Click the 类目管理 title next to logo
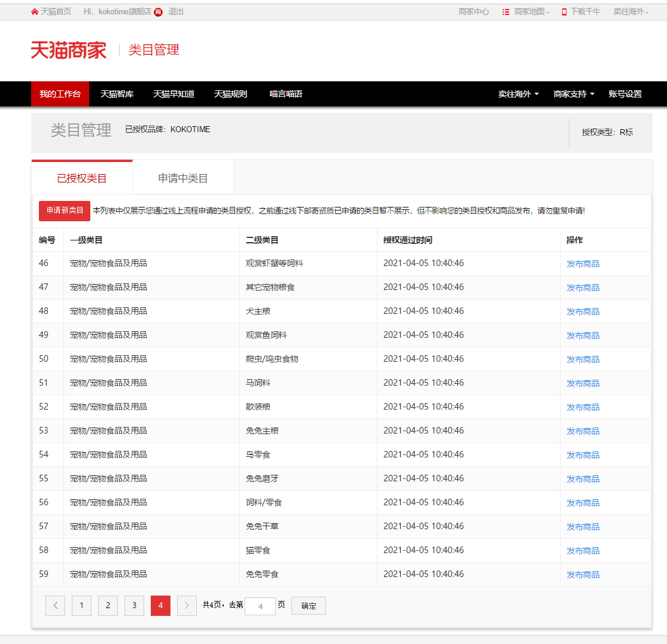 coord(154,50)
